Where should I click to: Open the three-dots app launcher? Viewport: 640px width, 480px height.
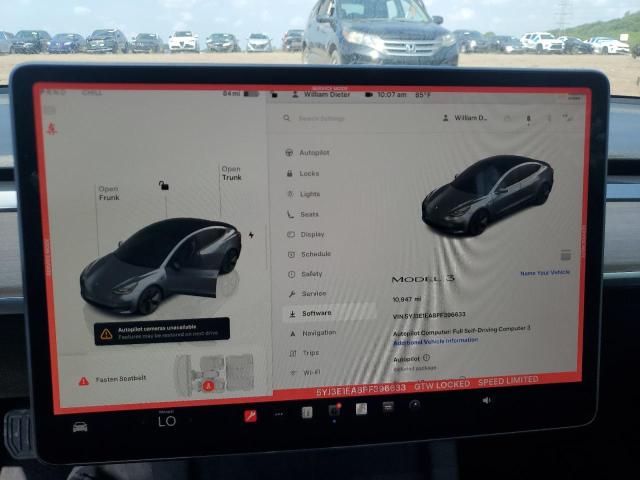click(279, 414)
